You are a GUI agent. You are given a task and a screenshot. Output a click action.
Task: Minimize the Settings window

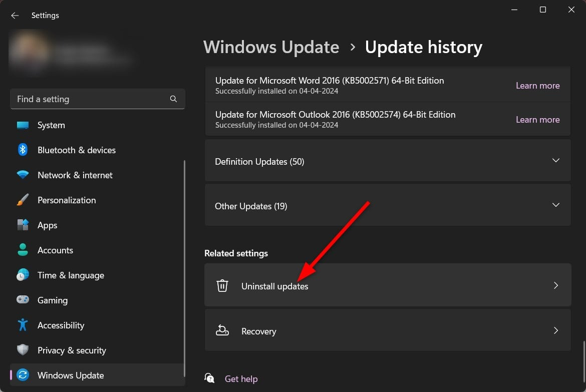(x=514, y=10)
